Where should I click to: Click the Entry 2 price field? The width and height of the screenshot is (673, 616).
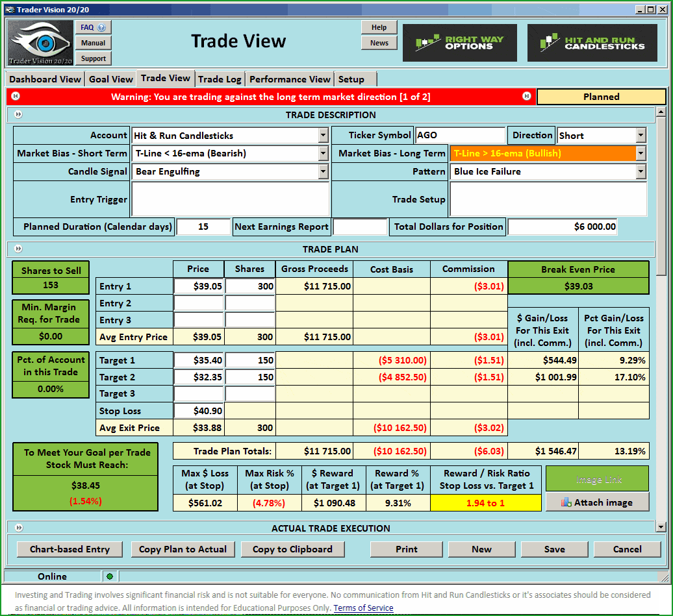(x=199, y=303)
